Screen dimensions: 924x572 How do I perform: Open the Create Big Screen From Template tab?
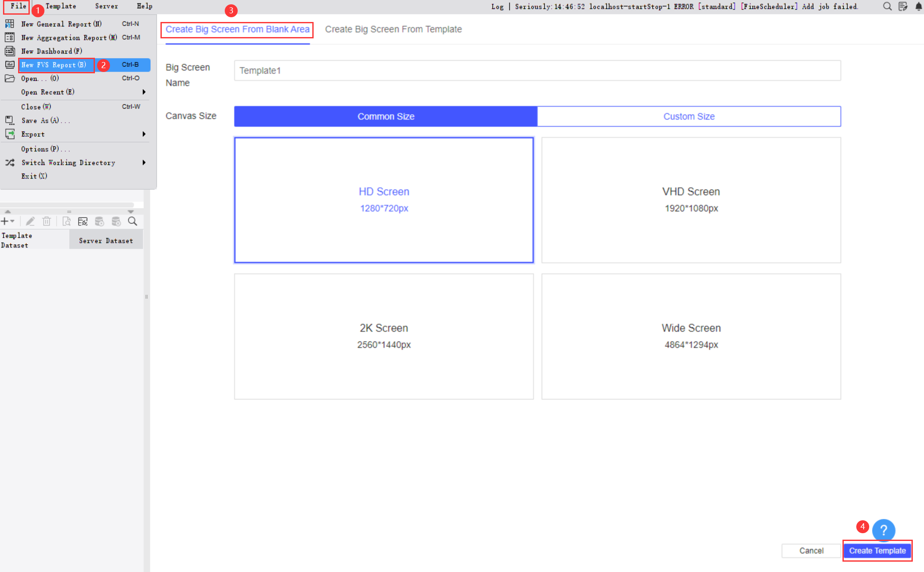point(393,29)
